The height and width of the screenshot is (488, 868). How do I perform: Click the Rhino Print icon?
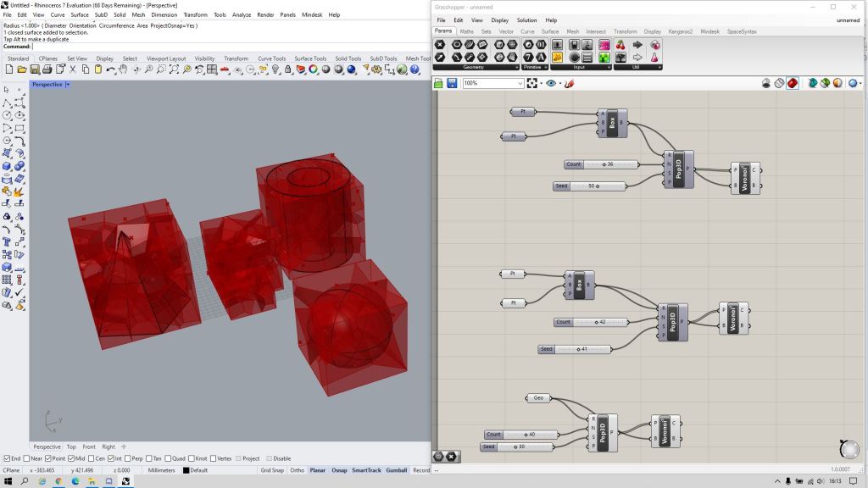click(x=47, y=69)
